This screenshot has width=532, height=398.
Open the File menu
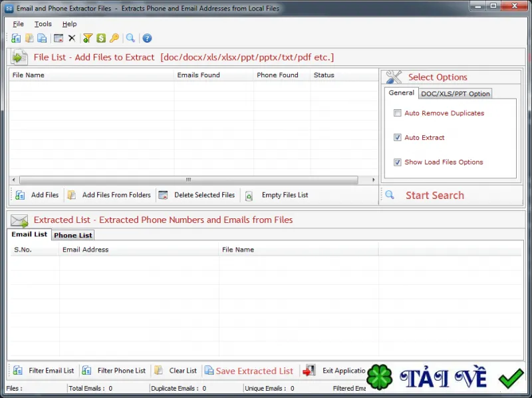pyautogui.click(x=19, y=24)
